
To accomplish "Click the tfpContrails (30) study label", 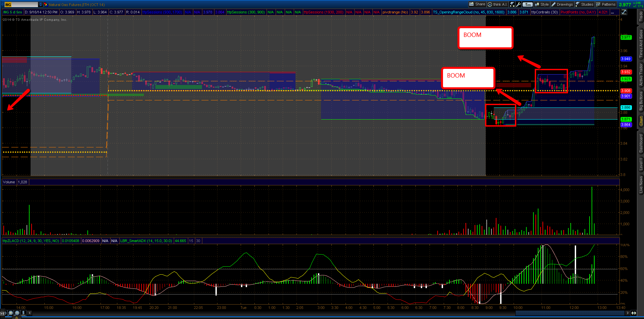I will 545,12.
